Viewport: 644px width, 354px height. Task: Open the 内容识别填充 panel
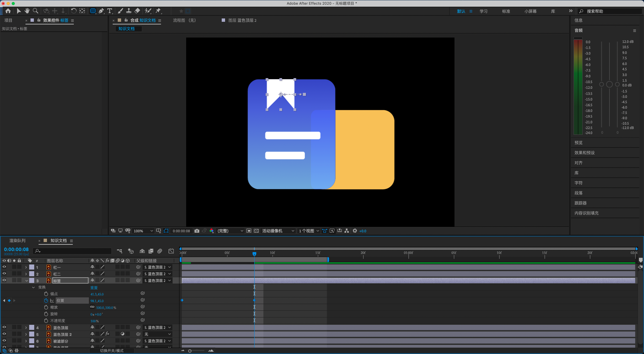pos(586,213)
